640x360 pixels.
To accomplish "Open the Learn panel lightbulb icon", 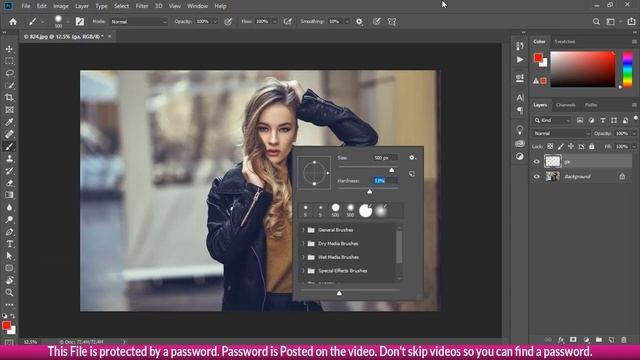I will click(x=520, y=130).
